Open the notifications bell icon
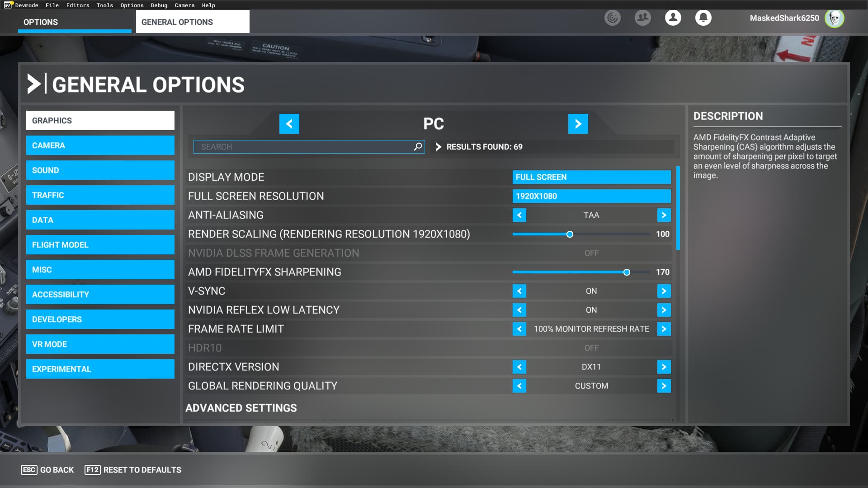Image resolution: width=868 pixels, height=488 pixels. 703,18
